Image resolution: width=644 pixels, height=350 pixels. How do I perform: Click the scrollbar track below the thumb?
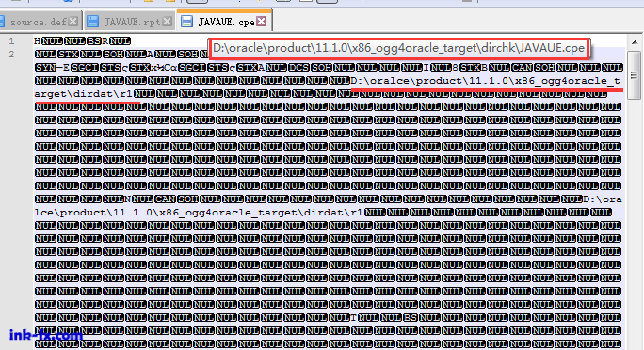point(635,221)
